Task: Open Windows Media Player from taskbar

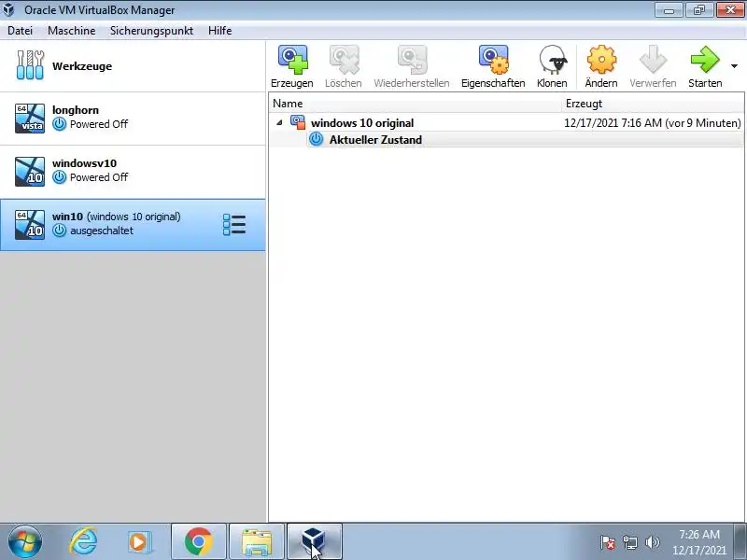Action: tap(139, 542)
